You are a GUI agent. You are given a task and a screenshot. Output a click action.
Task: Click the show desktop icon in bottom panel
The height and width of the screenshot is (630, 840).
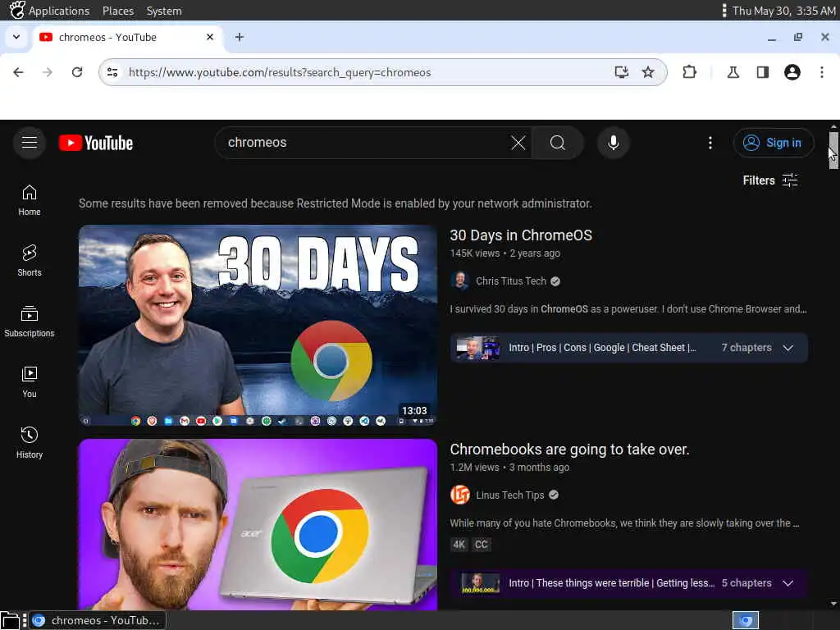10,620
